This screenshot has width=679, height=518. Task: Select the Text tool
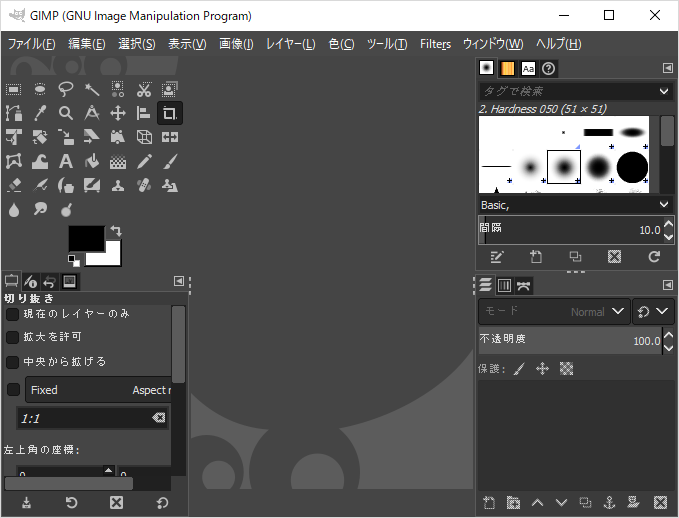(x=66, y=162)
